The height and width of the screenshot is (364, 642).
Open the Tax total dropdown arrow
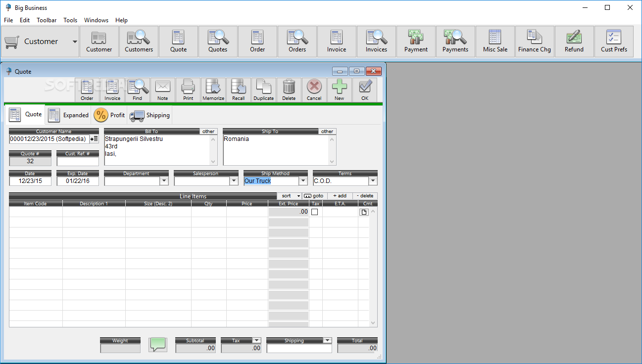pos(256,340)
